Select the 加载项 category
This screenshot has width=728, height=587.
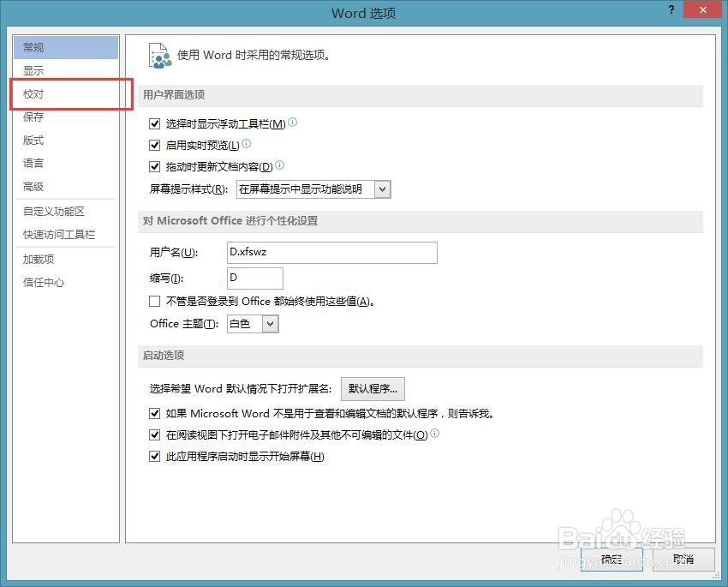coord(66,259)
